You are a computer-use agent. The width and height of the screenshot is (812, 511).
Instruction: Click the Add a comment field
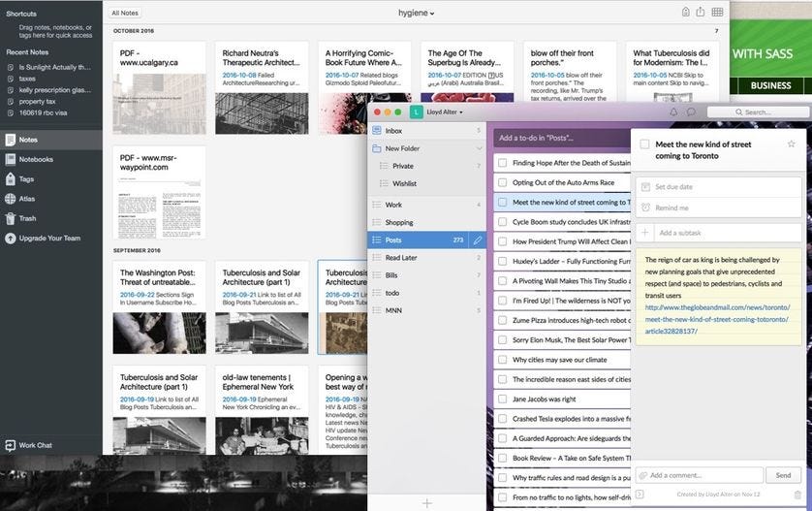point(699,475)
